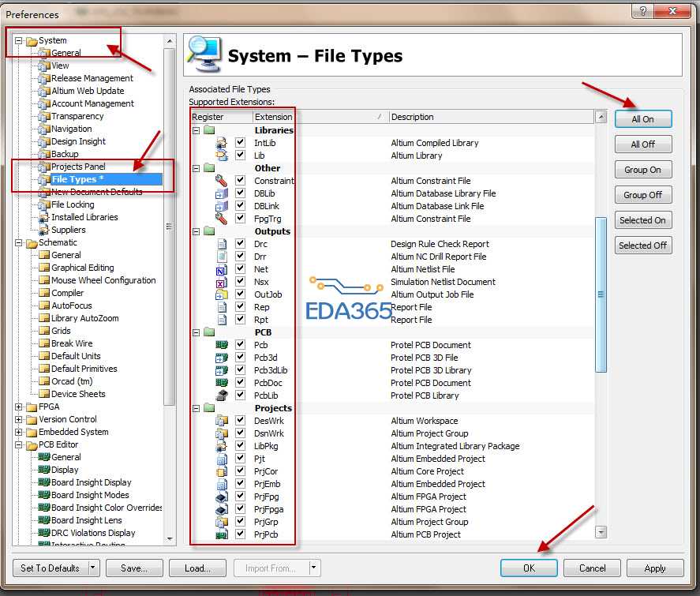Uncheck the IntLib extension checkbox
700x596 pixels.
tap(240, 142)
